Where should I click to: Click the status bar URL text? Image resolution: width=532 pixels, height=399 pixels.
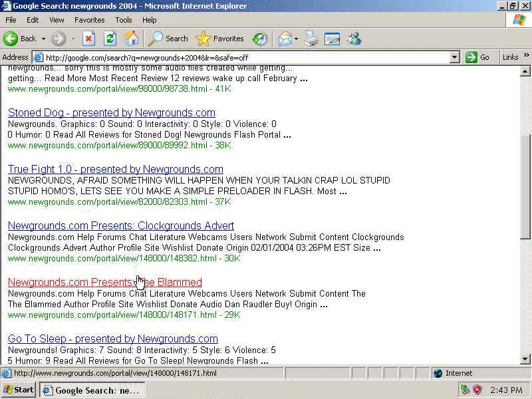coord(115,373)
